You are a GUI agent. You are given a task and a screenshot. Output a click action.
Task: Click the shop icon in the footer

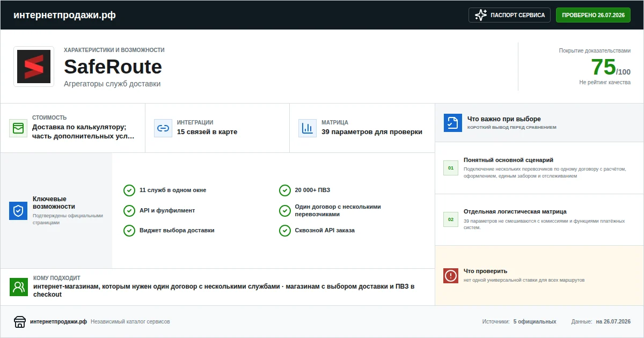(20, 322)
